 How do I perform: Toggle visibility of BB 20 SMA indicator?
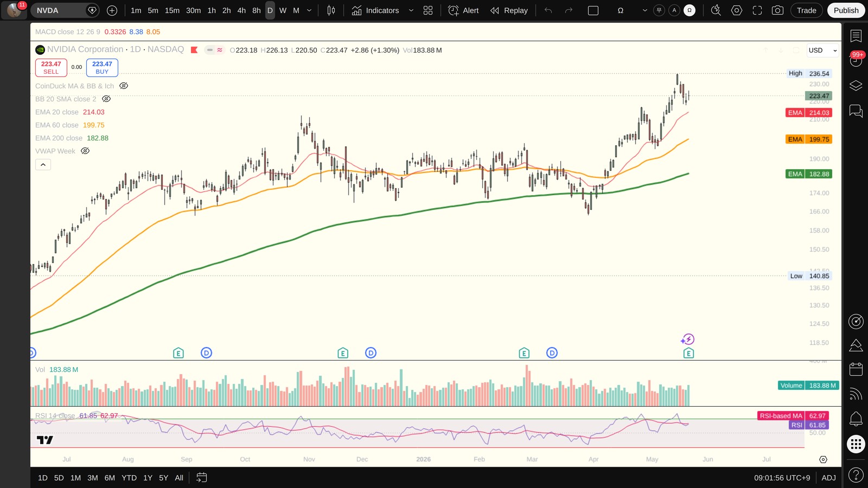(x=106, y=99)
